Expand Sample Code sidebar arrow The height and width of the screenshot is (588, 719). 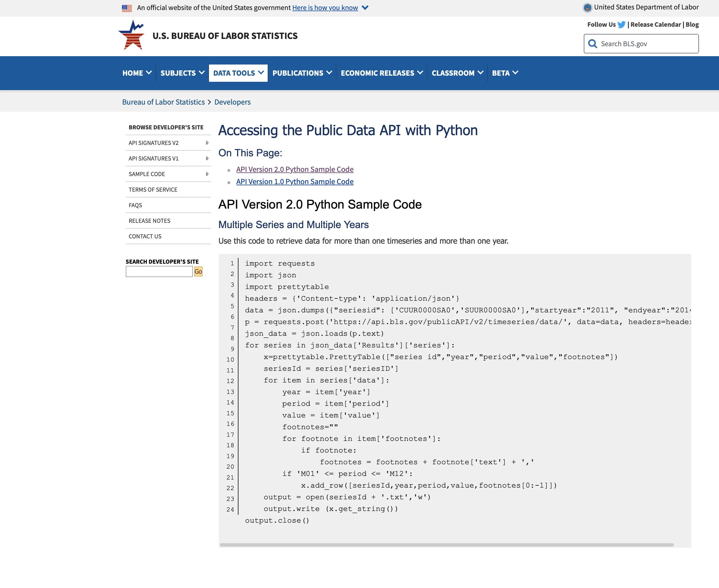(207, 174)
